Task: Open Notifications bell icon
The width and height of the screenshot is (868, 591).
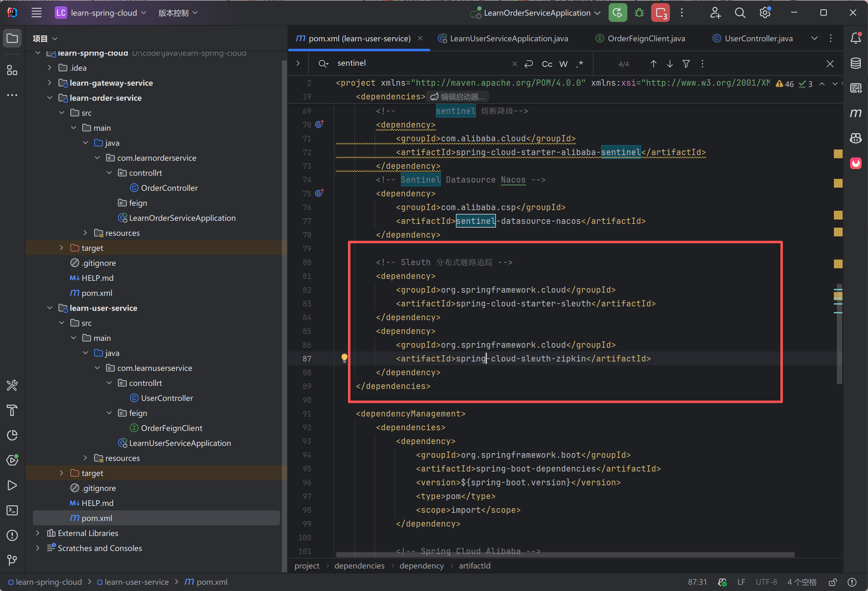Action: click(x=856, y=38)
